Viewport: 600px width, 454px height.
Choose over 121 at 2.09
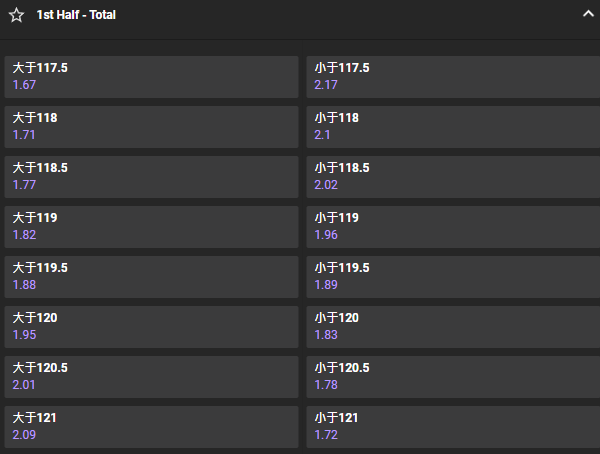coord(151,427)
